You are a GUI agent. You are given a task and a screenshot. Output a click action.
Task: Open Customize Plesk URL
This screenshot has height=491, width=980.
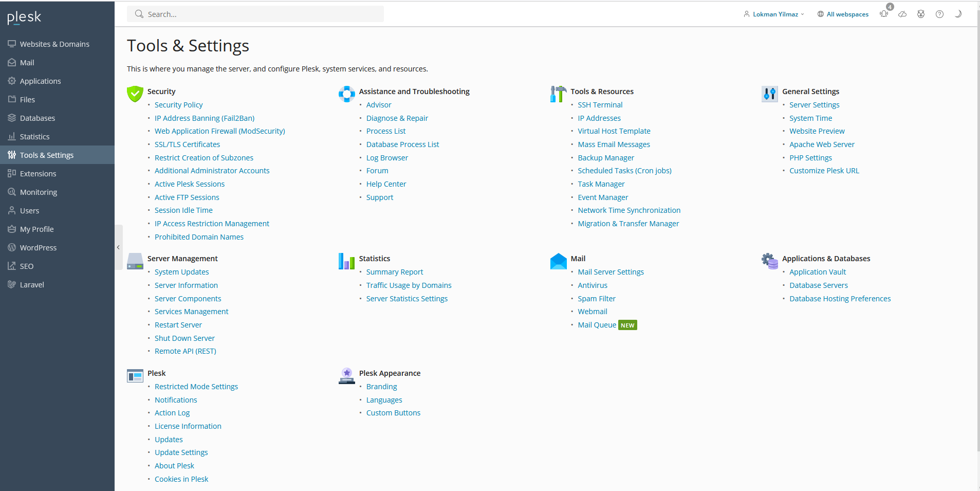point(824,171)
